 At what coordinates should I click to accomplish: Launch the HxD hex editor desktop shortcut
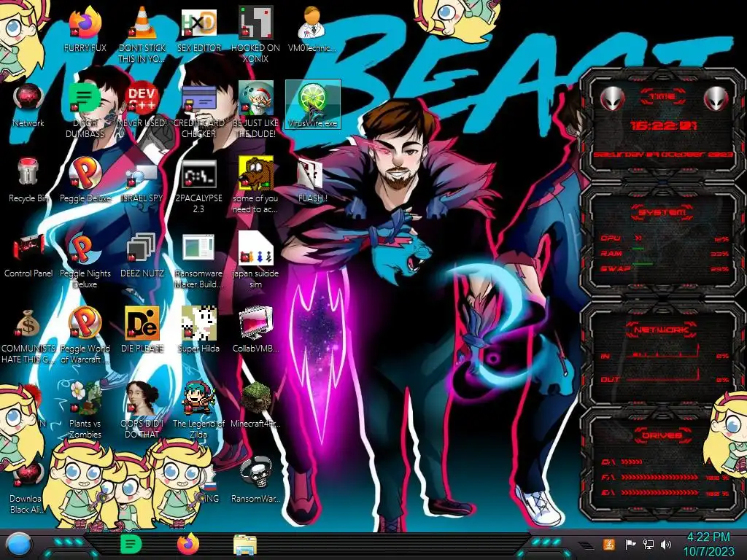coord(198,24)
